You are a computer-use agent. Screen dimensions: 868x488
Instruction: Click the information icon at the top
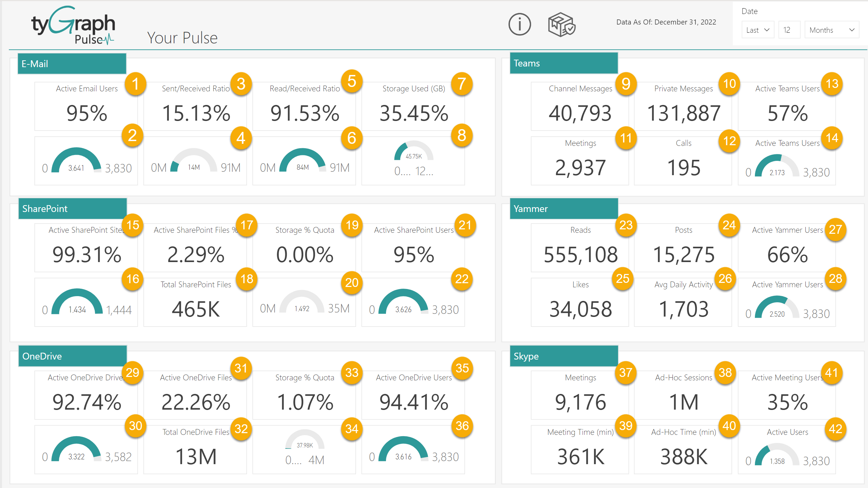[x=519, y=24]
